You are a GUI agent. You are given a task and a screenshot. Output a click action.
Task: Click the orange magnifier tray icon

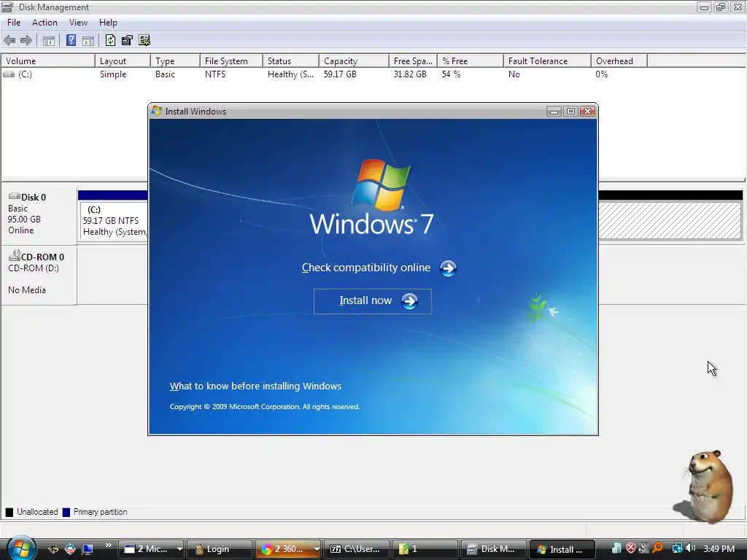pyautogui.click(x=658, y=548)
